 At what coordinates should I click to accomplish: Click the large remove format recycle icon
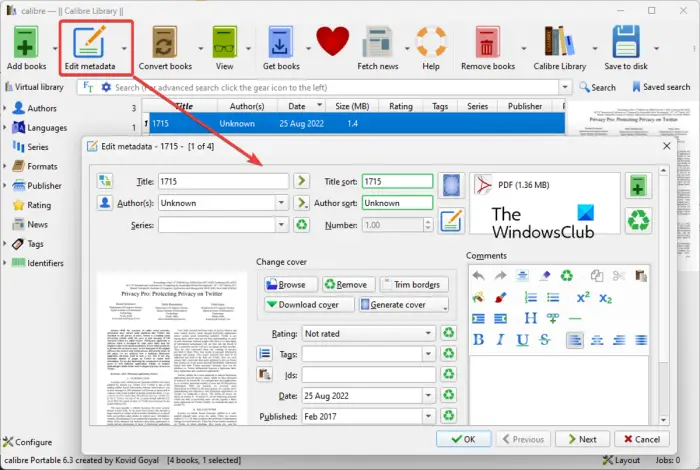click(638, 220)
